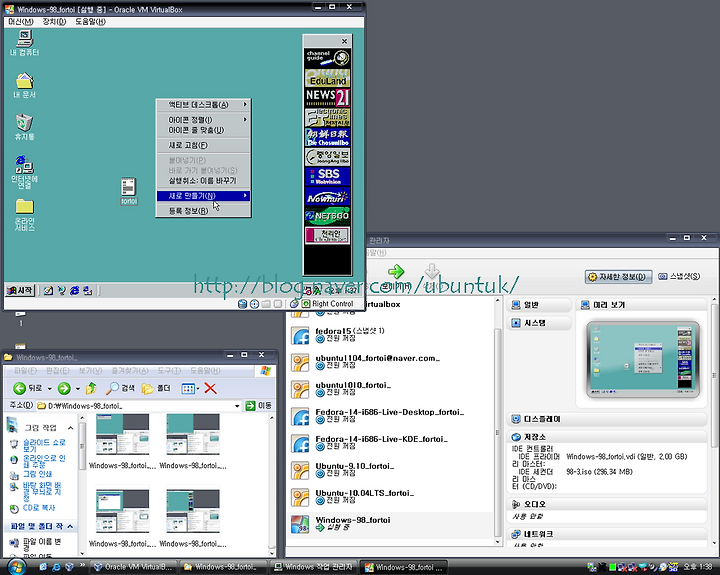Select Fedora-14-i686-Live-KDE_fortoi_ VM
The width and height of the screenshot is (720, 575).
click(390, 444)
